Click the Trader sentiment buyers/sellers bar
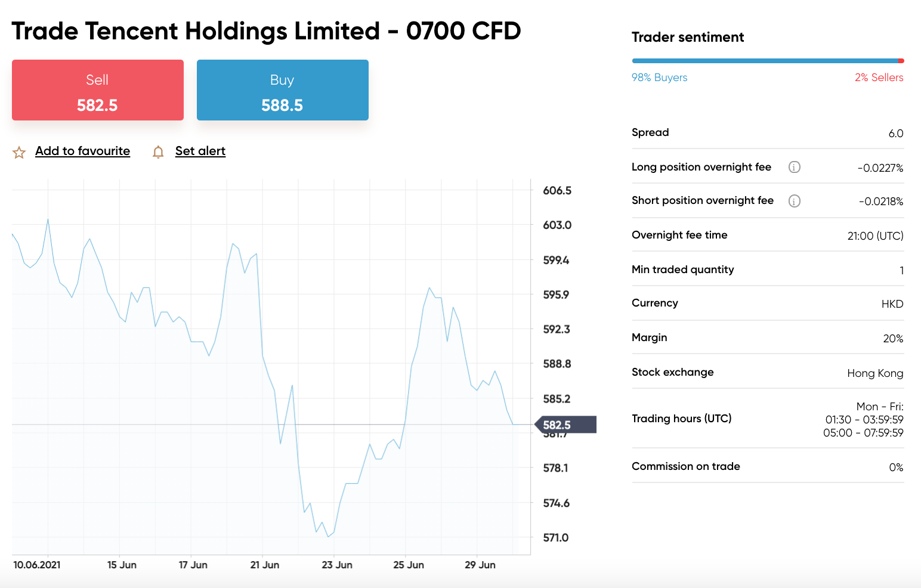The height and width of the screenshot is (588, 921). [768, 61]
